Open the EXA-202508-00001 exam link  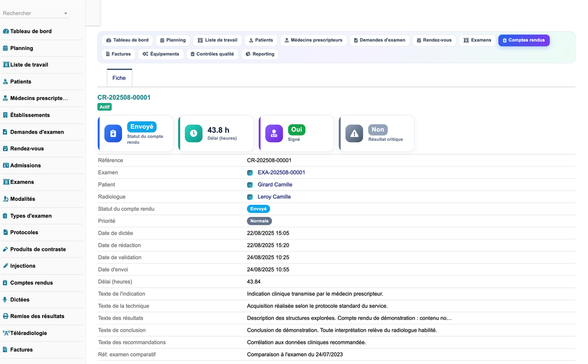[x=281, y=173]
